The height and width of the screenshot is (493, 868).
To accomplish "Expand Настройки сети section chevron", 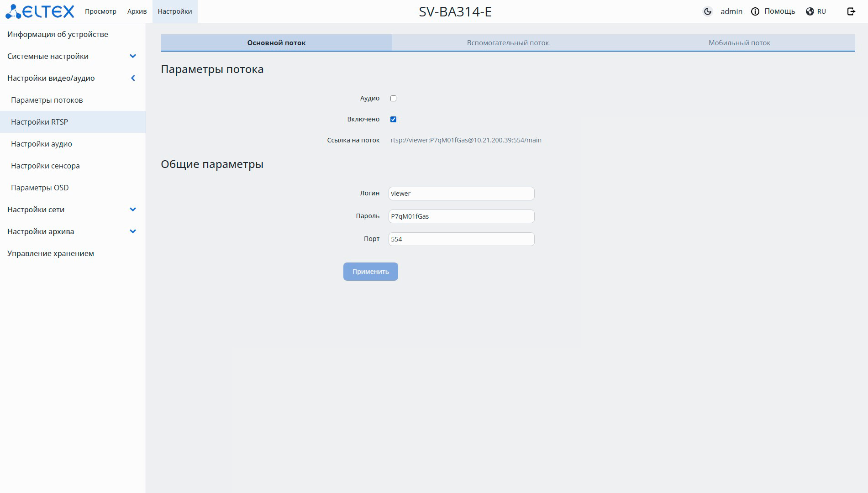I will (x=133, y=210).
